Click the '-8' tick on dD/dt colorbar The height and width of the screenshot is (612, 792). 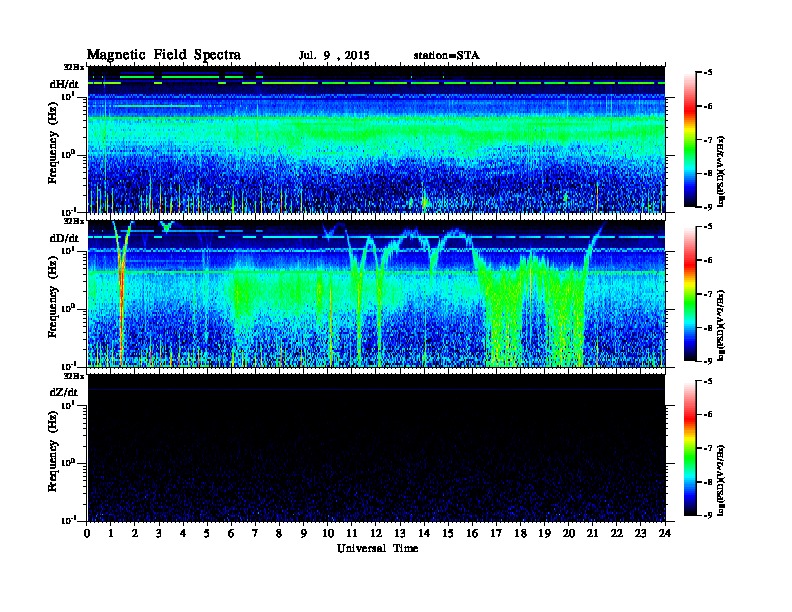(x=708, y=327)
